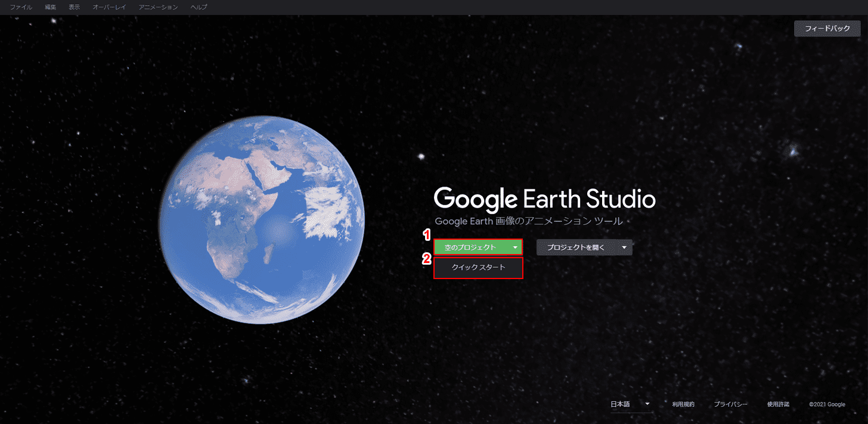Open the 日本語 language dropdown
Screen dimensions: 868x424
click(x=630, y=404)
